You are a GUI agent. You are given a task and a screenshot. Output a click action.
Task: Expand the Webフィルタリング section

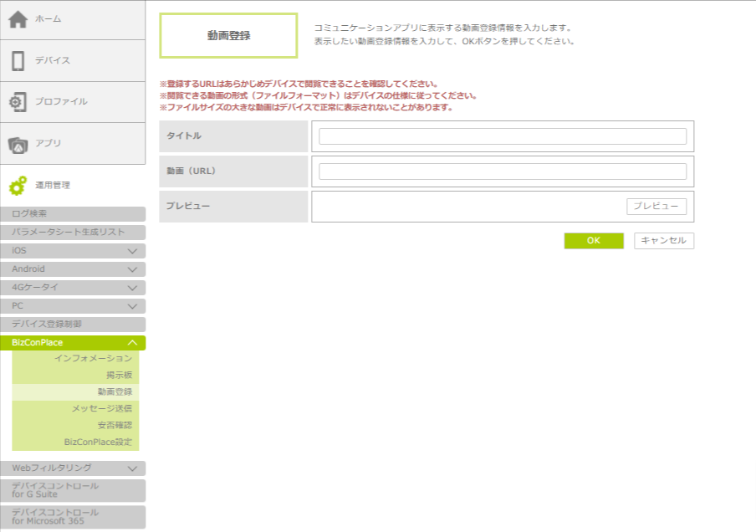point(132,468)
